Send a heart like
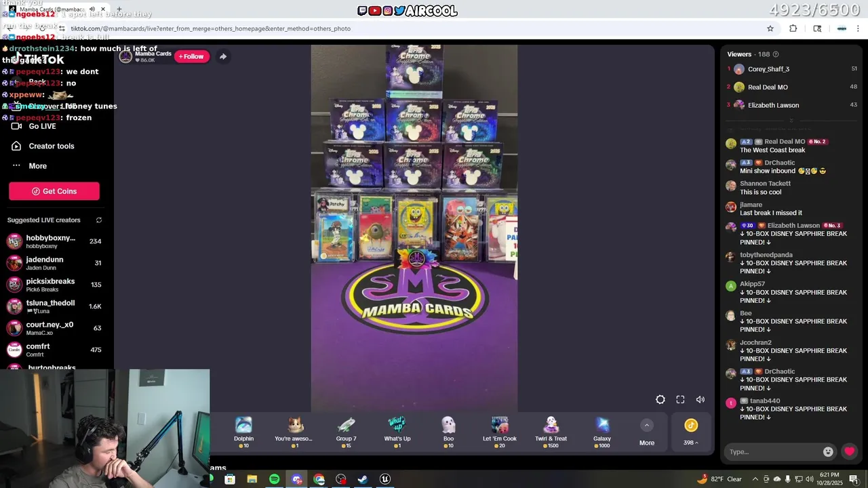Viewport: 868px width, 488px height. pos(849,451)
